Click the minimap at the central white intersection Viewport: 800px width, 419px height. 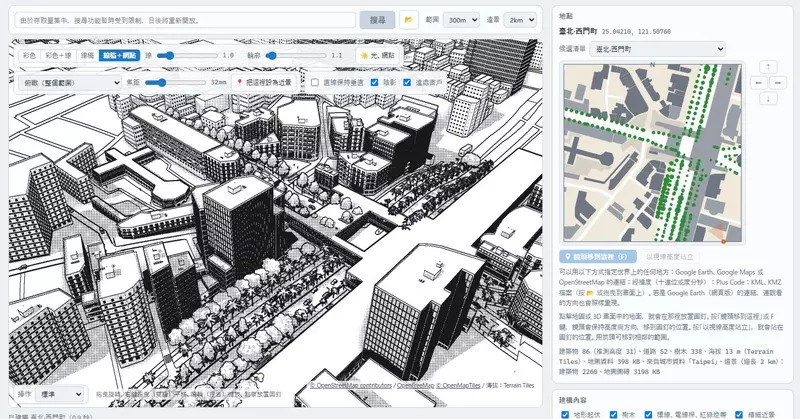coord(686,146)
